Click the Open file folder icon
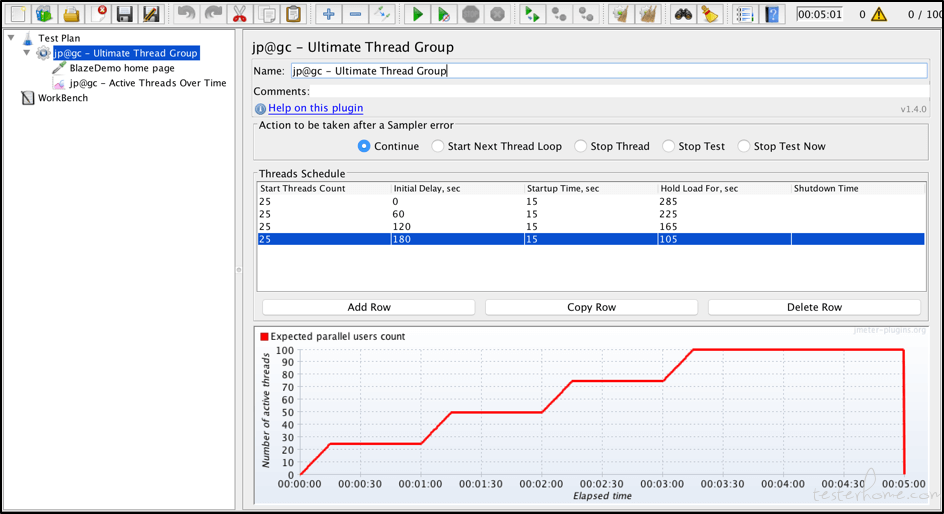The image size is (944, 514). [71, 14]
